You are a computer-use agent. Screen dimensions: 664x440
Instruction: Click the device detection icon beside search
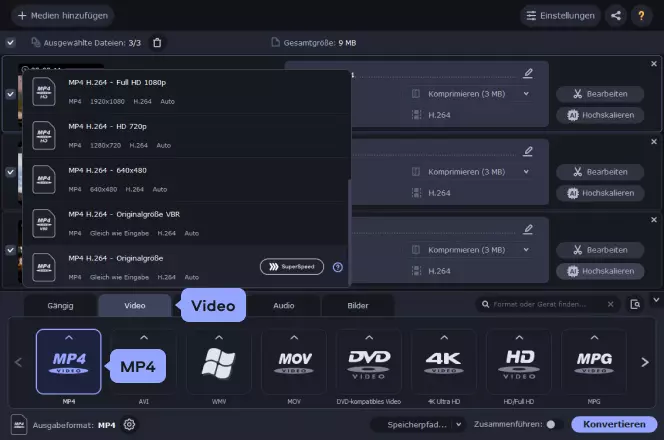635,304
